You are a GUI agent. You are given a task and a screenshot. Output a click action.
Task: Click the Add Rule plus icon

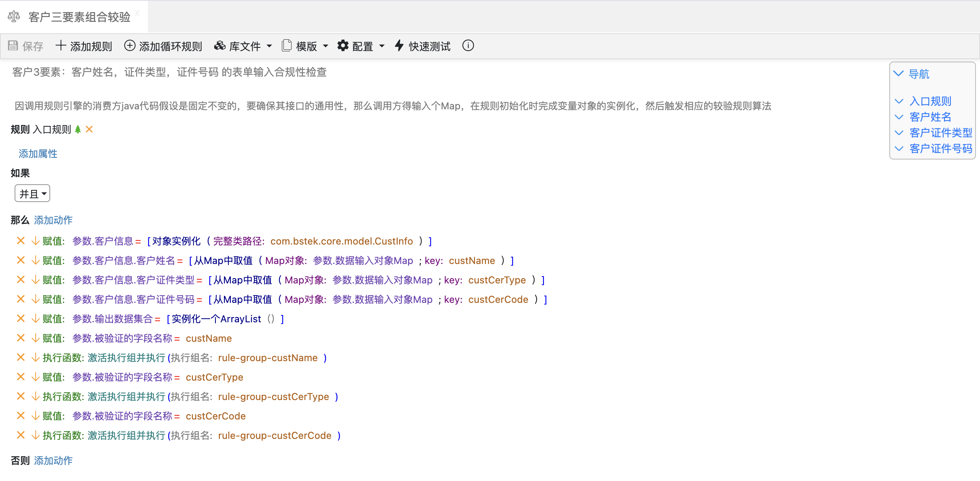pyautogui.click(x=61, y=46)
